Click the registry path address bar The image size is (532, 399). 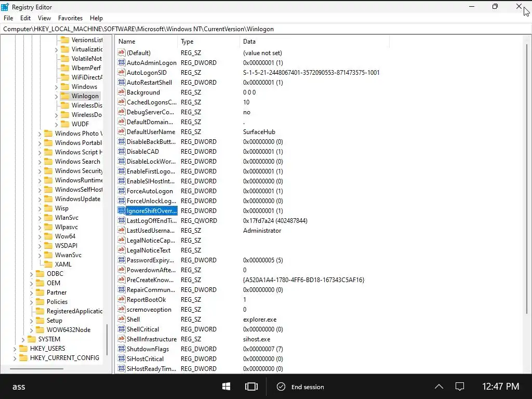click(266, 29)
